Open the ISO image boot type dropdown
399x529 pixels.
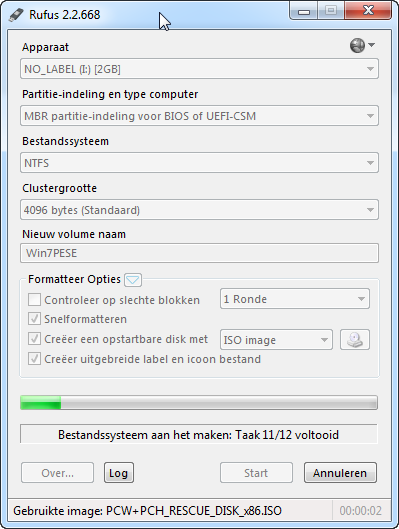pyautogui.click(x=276, y=340)
